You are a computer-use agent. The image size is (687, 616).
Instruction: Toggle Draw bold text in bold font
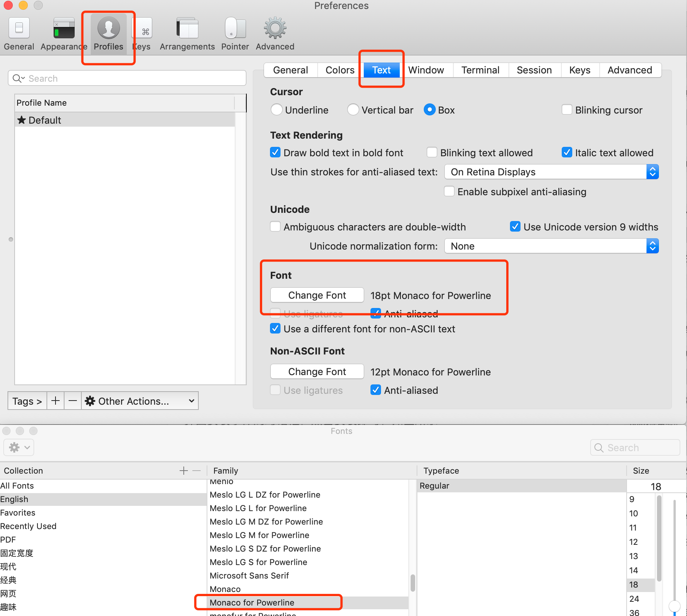(276, 153)
